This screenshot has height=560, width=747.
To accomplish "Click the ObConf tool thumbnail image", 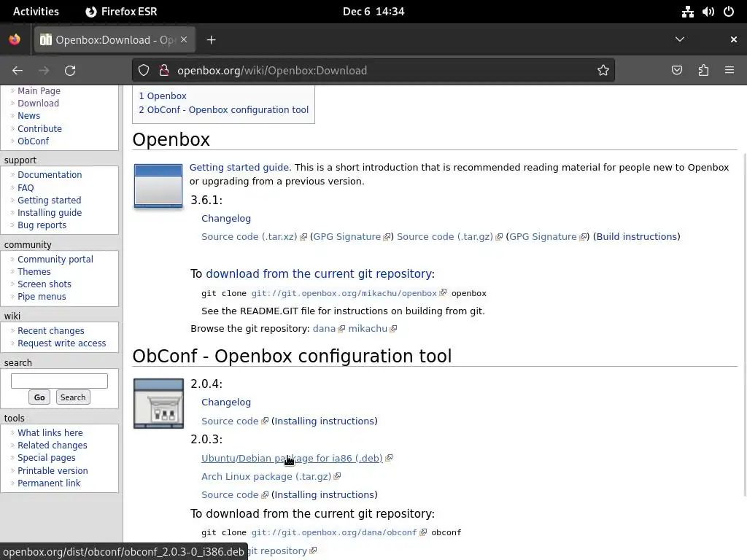I will pos(158,403).
